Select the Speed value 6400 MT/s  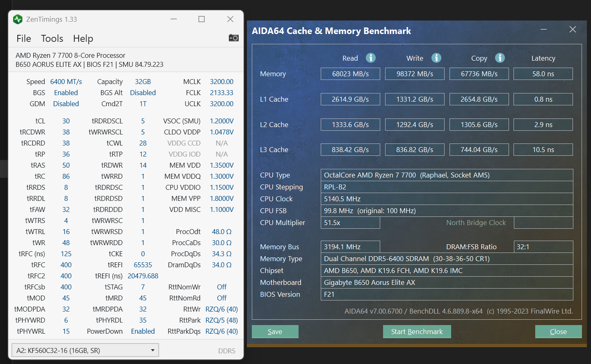coord(66,82)
